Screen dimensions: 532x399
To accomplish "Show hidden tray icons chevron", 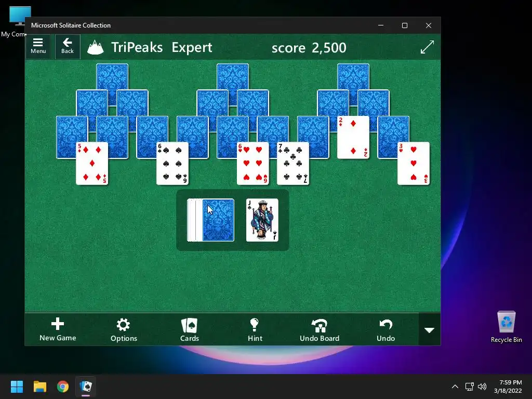I will coord(455,387).
